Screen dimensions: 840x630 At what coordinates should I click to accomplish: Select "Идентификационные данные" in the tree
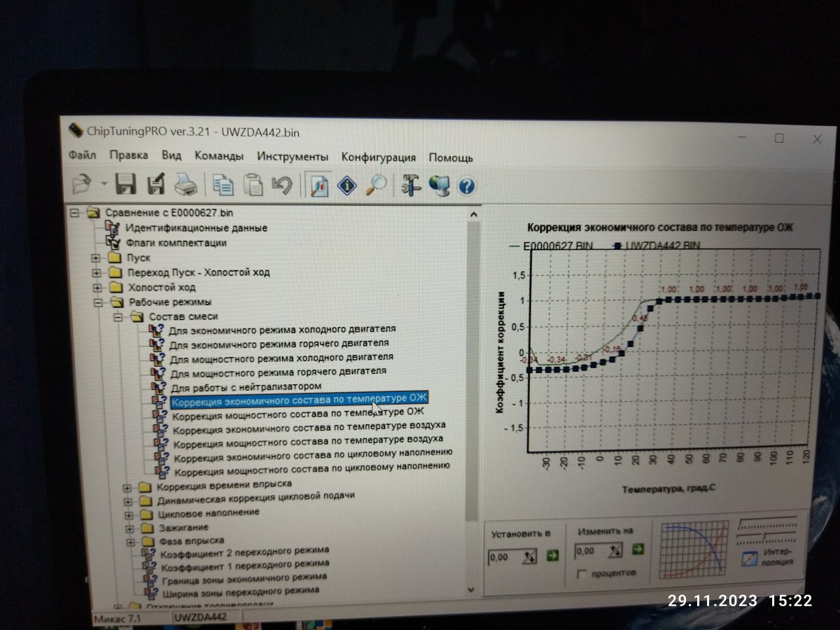tap(196, 227)
